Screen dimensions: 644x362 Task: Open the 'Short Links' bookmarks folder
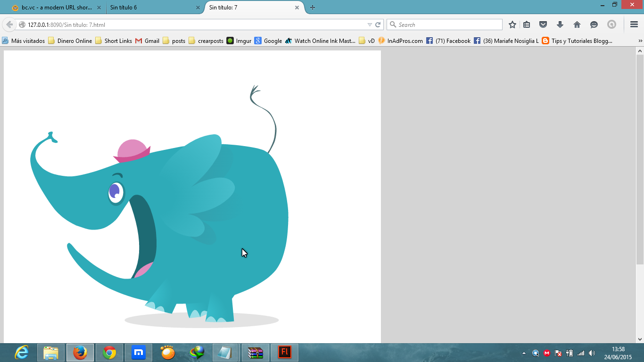click(x=114, y=41)
